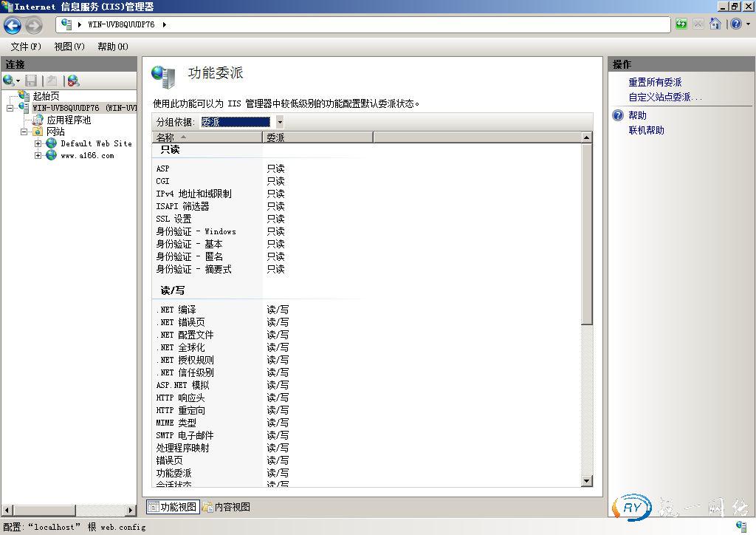Open the Home page via the house icon
Screen dimensions: 756x535
point(714,24)
